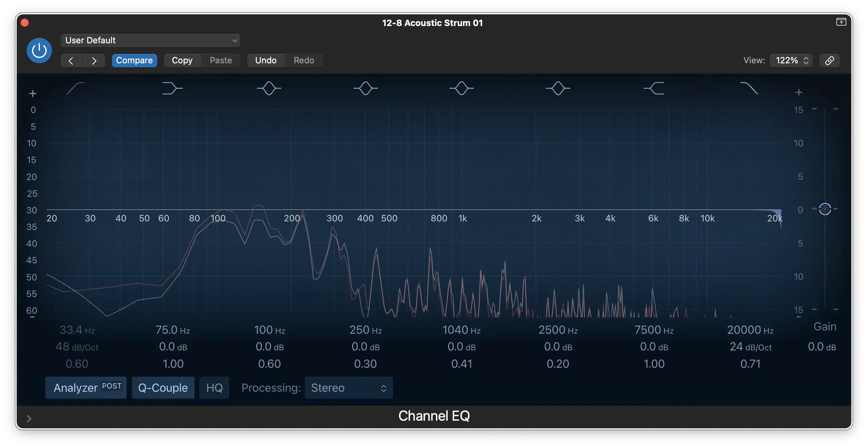Select the low-pass filter band icon
Viewport: 868px width, 448px height.
click(x=750, y=88)
